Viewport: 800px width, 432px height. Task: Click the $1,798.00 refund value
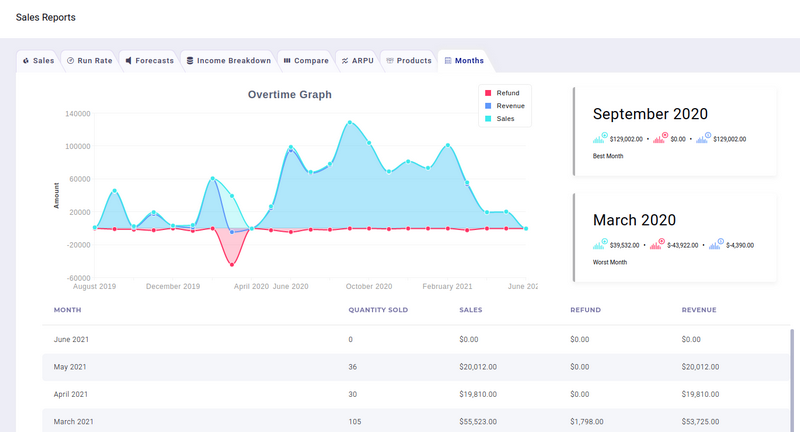(587, 422)
